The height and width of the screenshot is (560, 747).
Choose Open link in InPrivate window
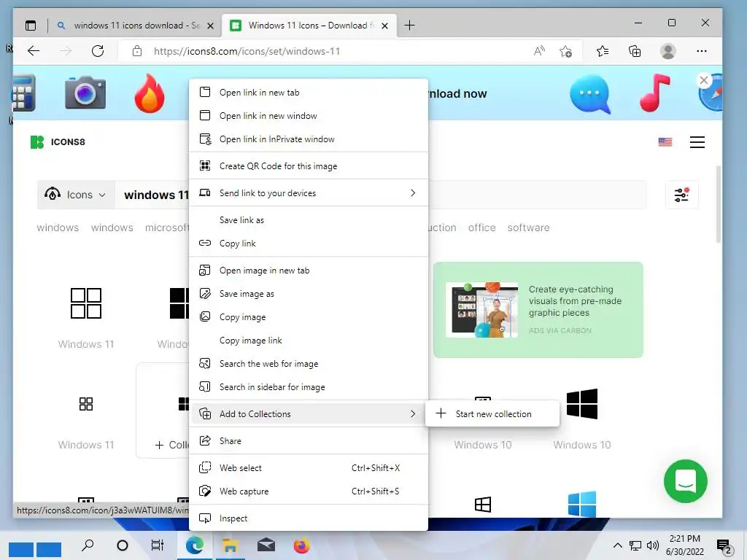pos(309,139)
